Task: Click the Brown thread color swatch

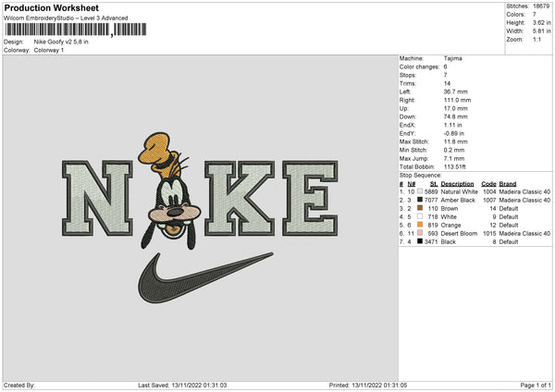Action: 420,208
